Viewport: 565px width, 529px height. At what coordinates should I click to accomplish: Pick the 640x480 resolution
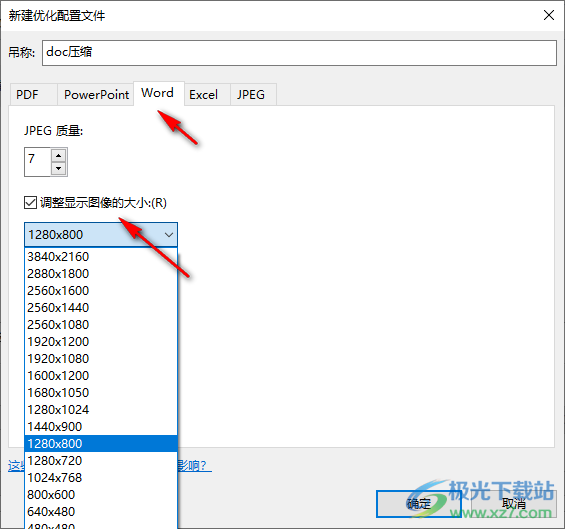coord(101,511)
